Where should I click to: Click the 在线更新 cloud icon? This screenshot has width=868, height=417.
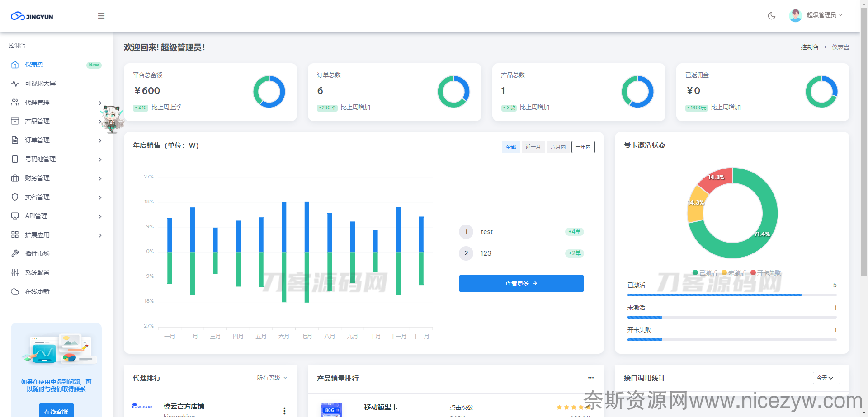tap(15, 291)
